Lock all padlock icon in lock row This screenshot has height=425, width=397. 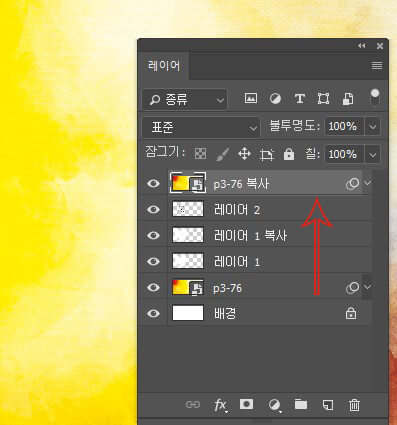tap(289, 154)
